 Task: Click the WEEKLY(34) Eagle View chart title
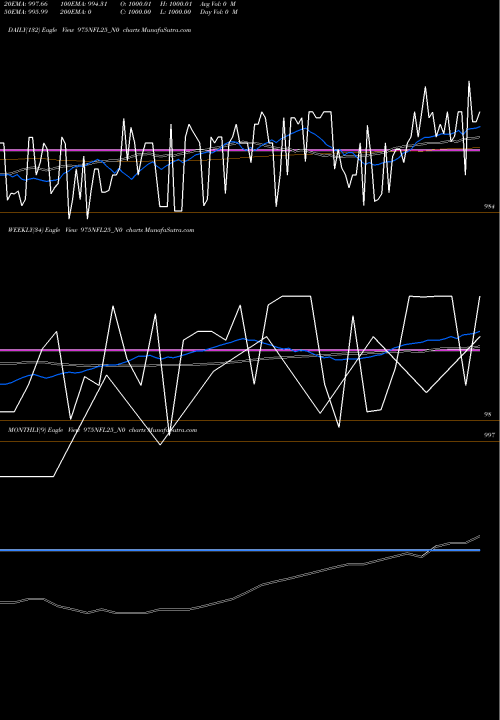[101, 230]
